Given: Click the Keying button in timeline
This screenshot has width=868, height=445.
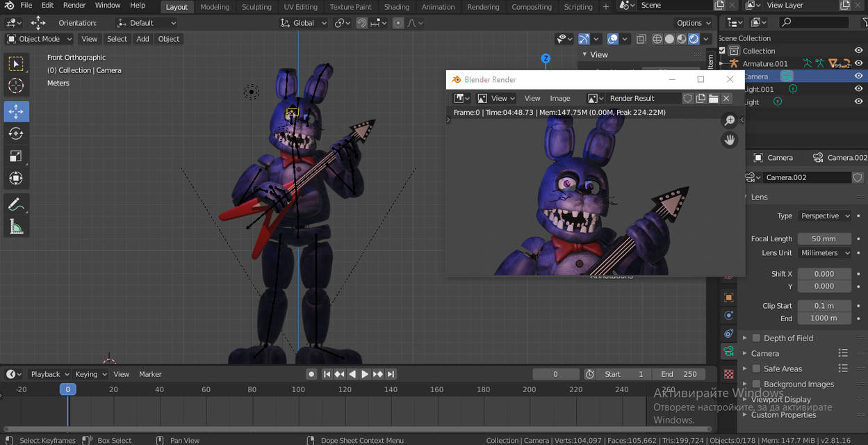Looking at the screenshot, I should click(90, 374).
